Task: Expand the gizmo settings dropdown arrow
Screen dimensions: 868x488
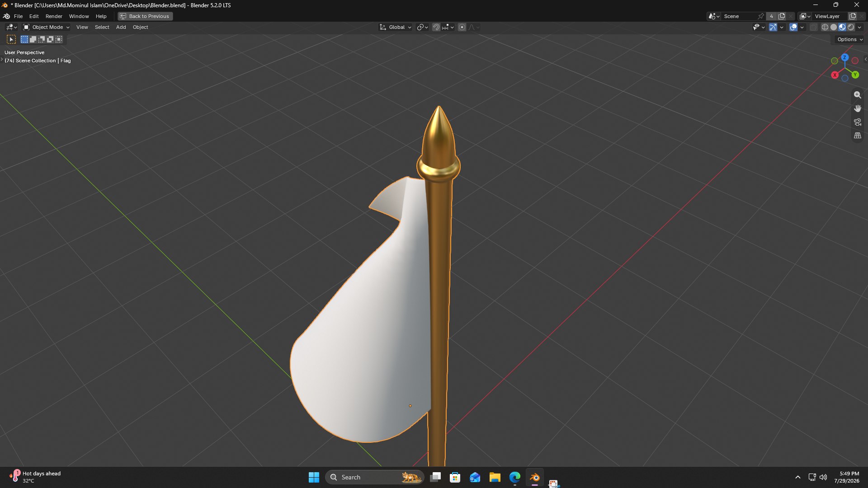Action: 782,27
